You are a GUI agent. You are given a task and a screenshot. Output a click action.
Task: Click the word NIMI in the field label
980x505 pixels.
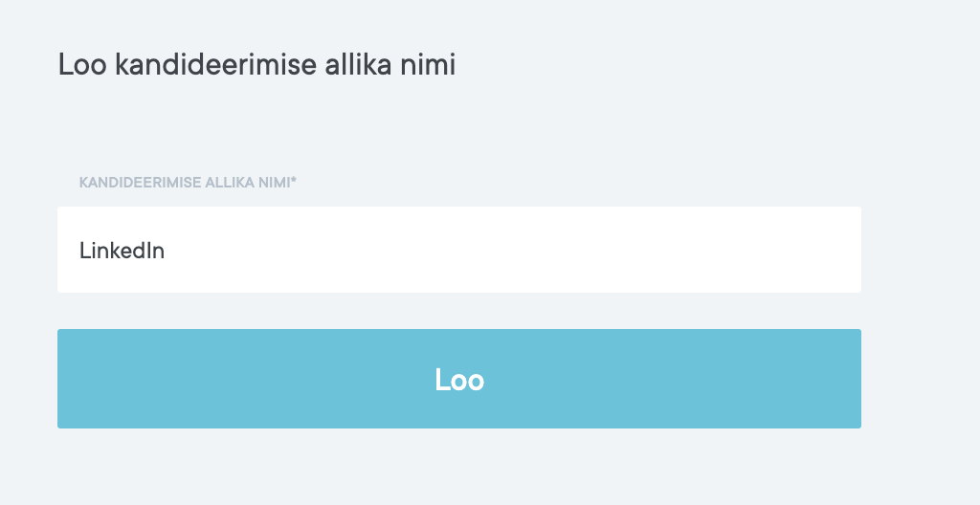(273, 182)
